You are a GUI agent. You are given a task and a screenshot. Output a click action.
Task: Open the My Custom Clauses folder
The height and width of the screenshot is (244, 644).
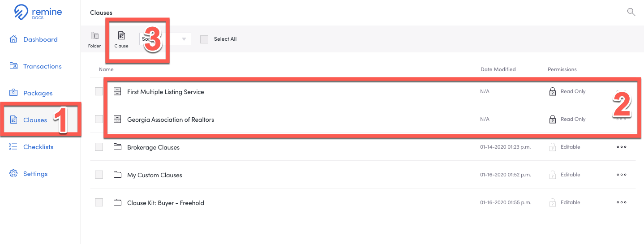pyautogui.click(x=155, y=175)
